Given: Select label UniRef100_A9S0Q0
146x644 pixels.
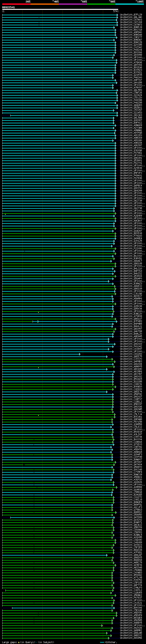Looking at the screenshot, I should coord(131,140).
